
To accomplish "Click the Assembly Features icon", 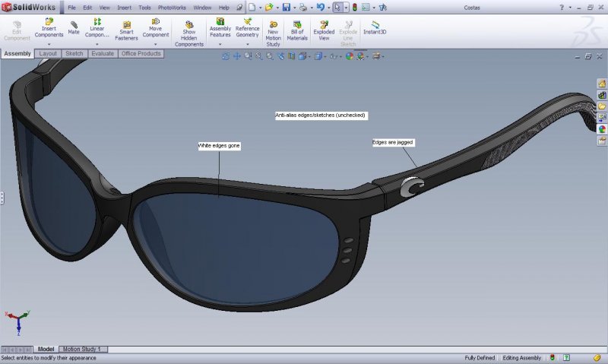I will pos(220,28).
